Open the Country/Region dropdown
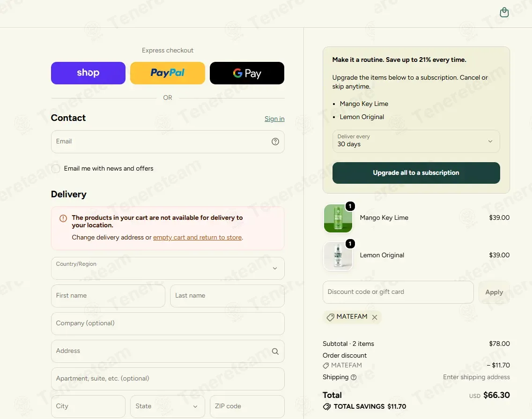Viewport: 532px width, 419px height. (168, 268)
